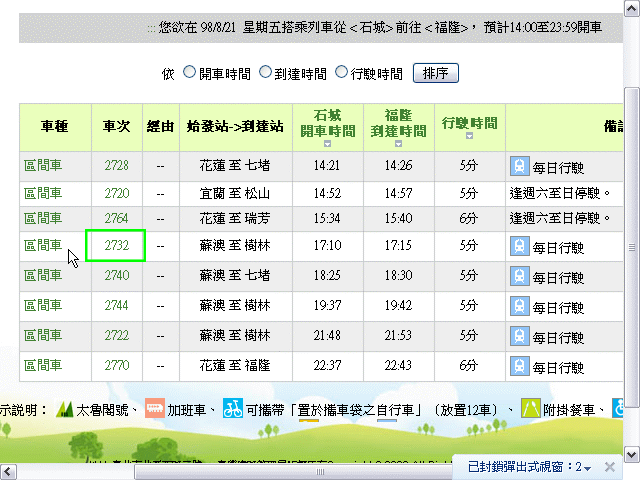The image size is (640, 480).
Task: Click 花蓮 至 福隆 route cell
Action: click(235, 365)
